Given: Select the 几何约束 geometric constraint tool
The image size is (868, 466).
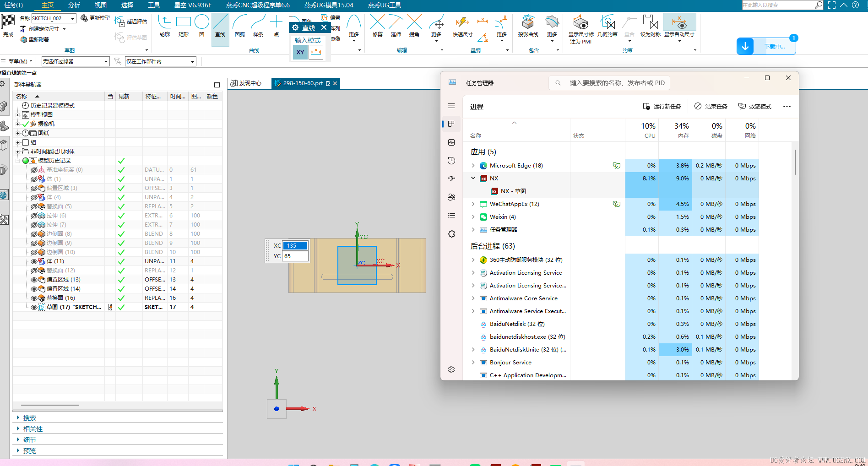Looking at the screenshot, I should click(x=607, y=25).
